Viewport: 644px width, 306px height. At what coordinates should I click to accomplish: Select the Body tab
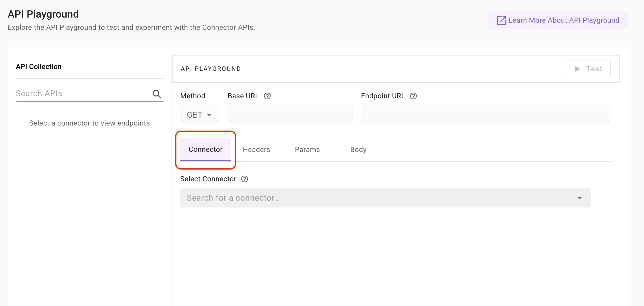(x=358, y=150)
